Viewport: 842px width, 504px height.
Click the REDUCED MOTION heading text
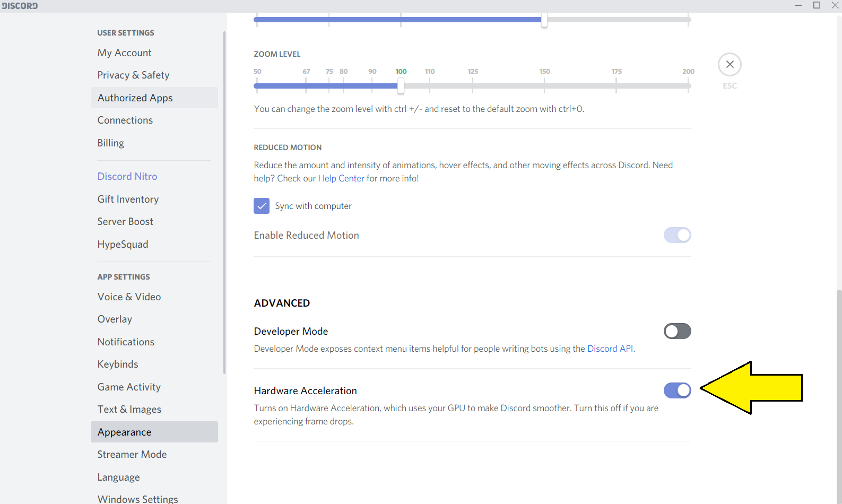tap(288, 147)
